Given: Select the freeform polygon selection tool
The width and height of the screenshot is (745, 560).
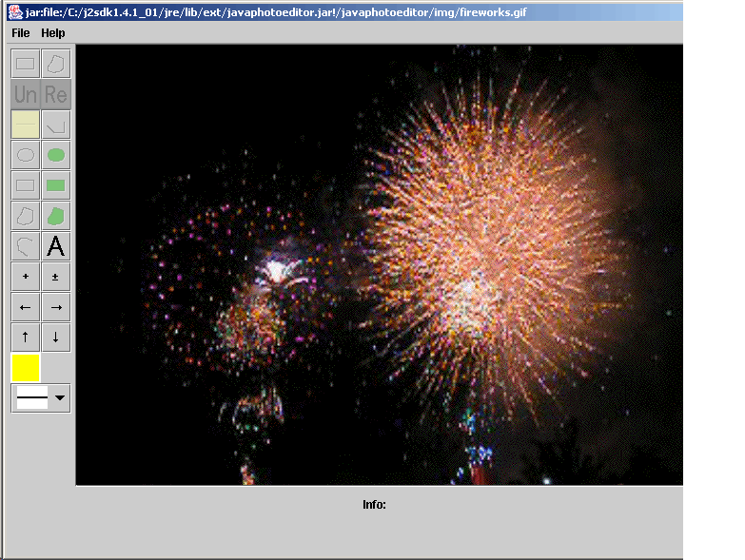Looking at the screenshot, I should pos(56,64).
